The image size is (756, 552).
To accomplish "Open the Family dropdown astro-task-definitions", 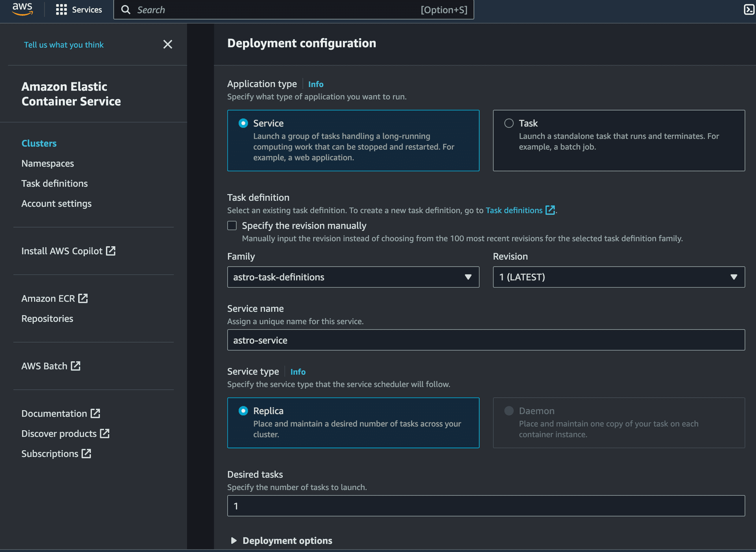I will [x=353, y=277].
